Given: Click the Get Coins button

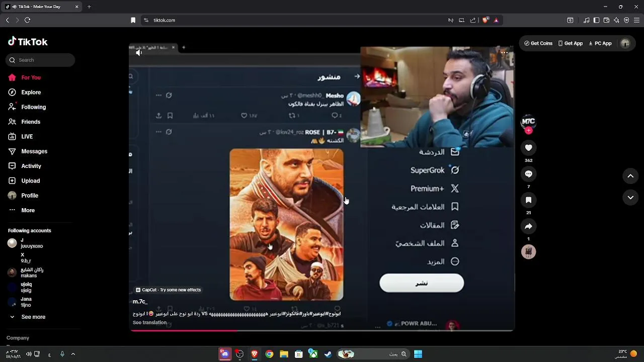Looking at the screenshot, I should pos(538,43).
